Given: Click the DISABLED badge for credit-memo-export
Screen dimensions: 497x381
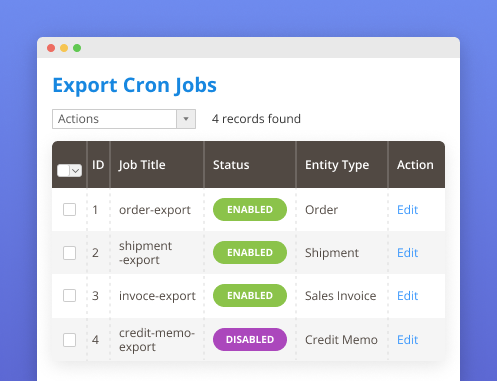Looking at the screenshot, I should pos(250,340).
